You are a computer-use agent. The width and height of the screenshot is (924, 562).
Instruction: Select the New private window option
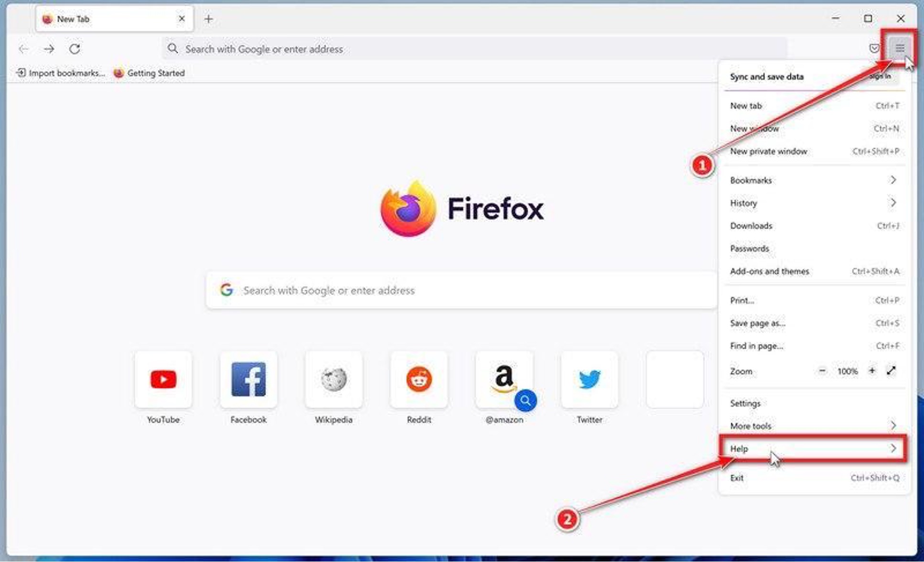[x=769, y=151]
